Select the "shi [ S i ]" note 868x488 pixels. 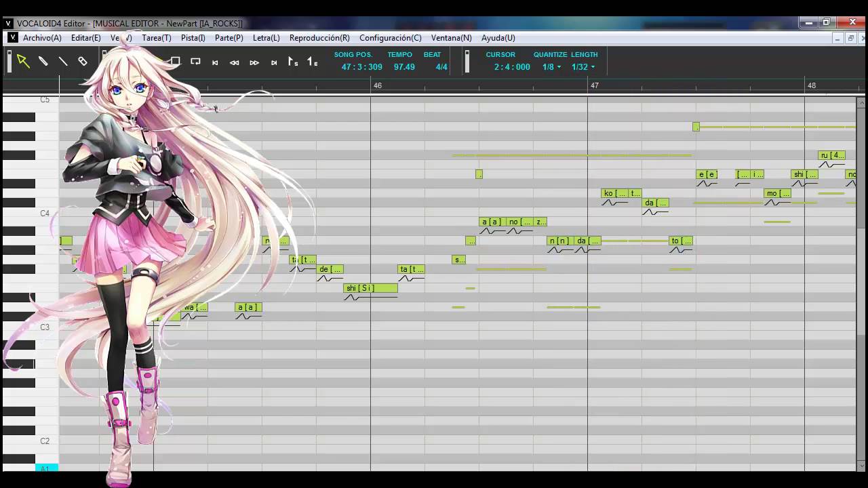click(370, 288)
